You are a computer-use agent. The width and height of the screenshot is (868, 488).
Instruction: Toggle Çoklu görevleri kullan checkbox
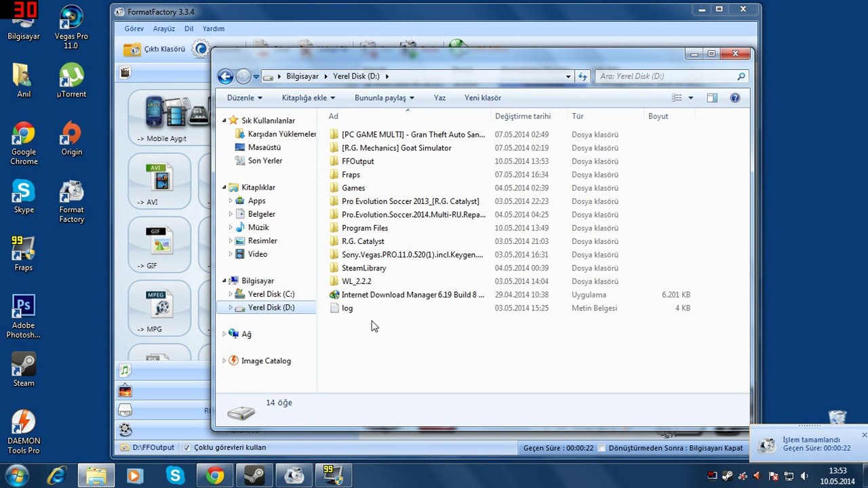[187, 447]
